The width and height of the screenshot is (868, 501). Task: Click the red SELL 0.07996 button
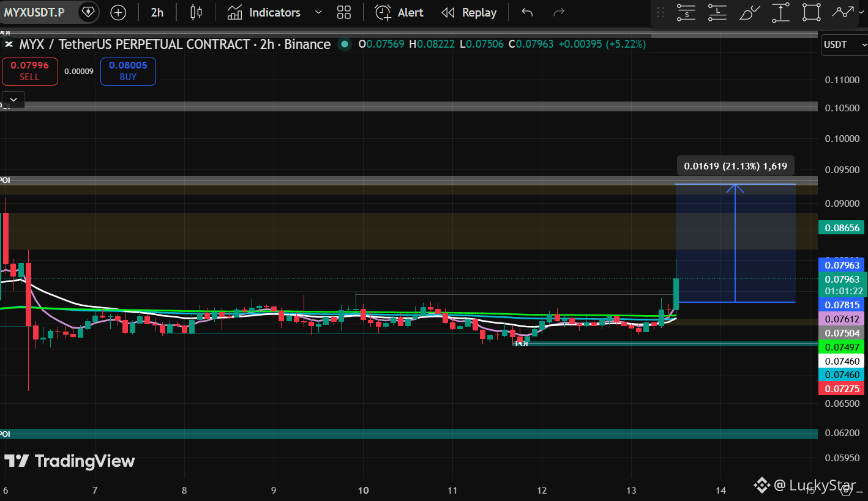tap(29, 71)
